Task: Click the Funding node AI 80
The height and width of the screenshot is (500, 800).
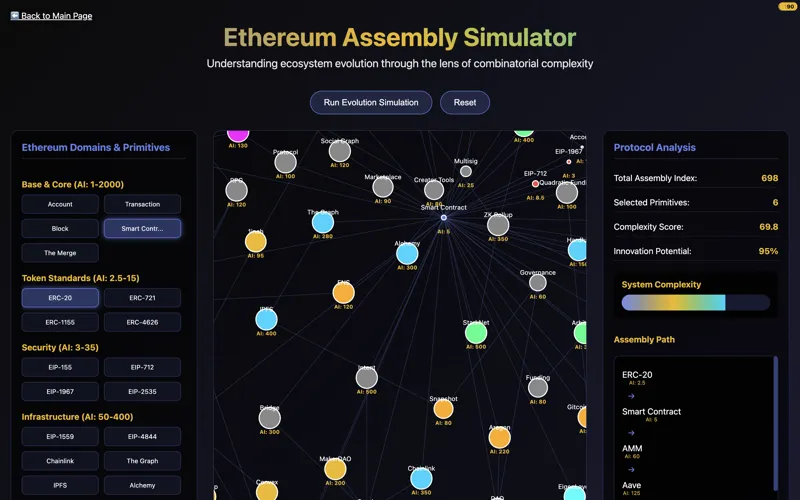Action: click(x=538, y=388)
